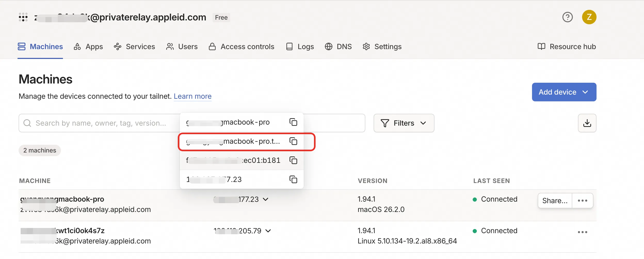
Task: Click the 2 machines count badge
Action: coord(40,150)
